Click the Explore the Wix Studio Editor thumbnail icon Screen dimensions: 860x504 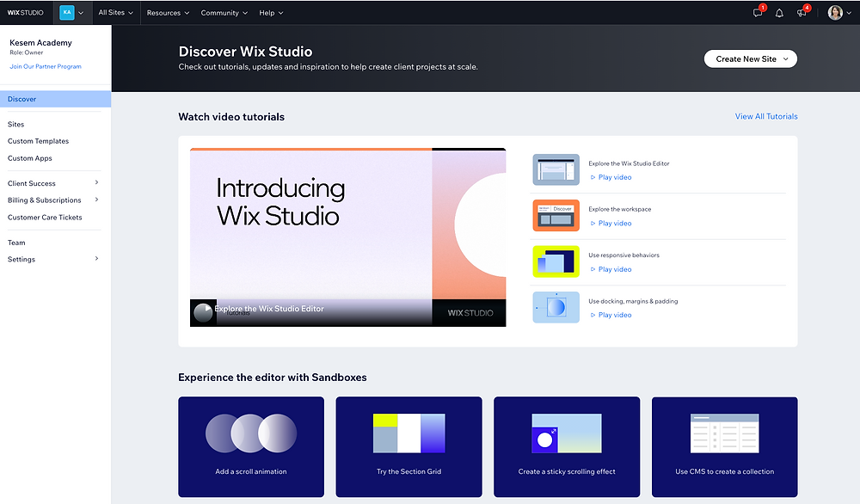point(556,169)
